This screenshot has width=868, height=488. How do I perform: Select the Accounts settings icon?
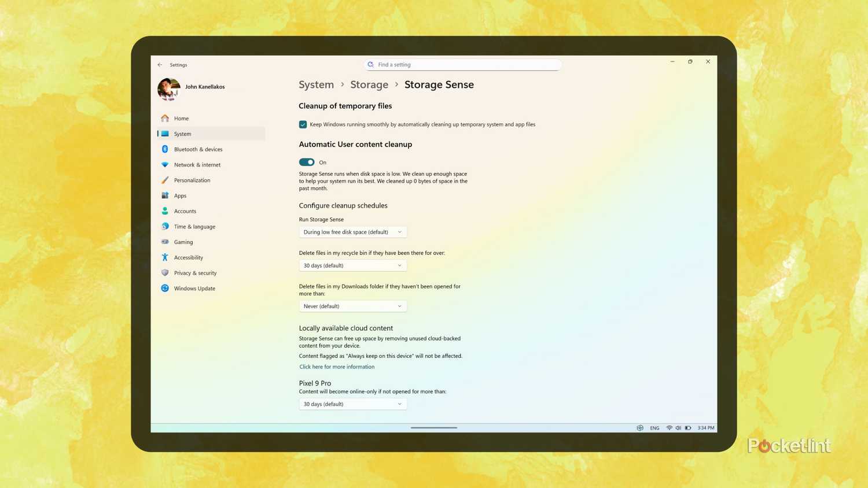[165, 211]
